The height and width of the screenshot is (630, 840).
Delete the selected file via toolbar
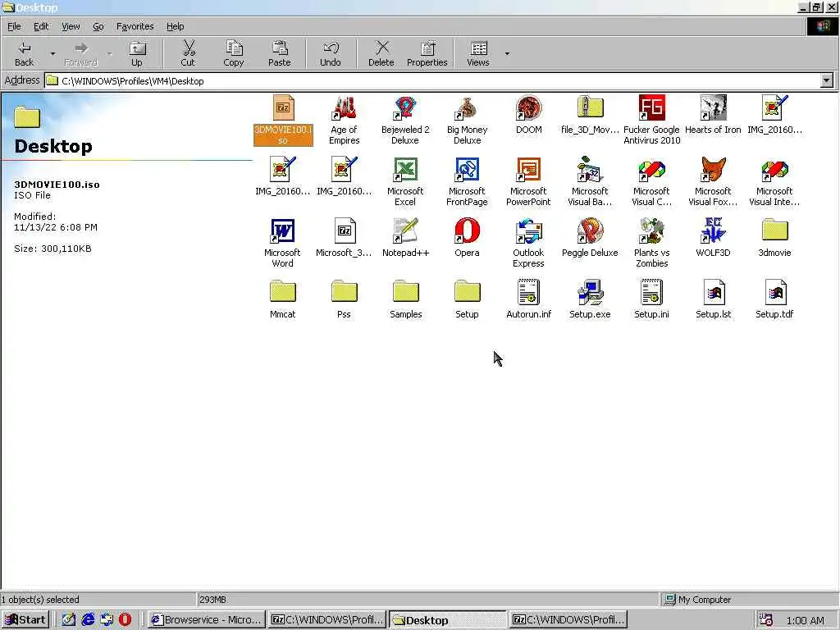[x=381, y=53]
